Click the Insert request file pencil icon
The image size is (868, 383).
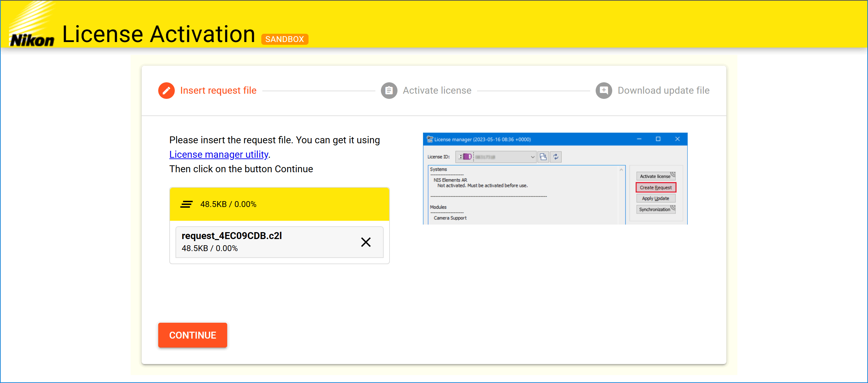[166, 91]
